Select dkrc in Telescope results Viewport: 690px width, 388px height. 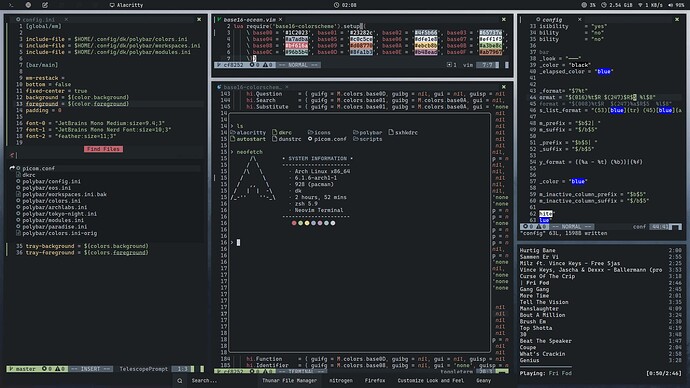point(29,175)
